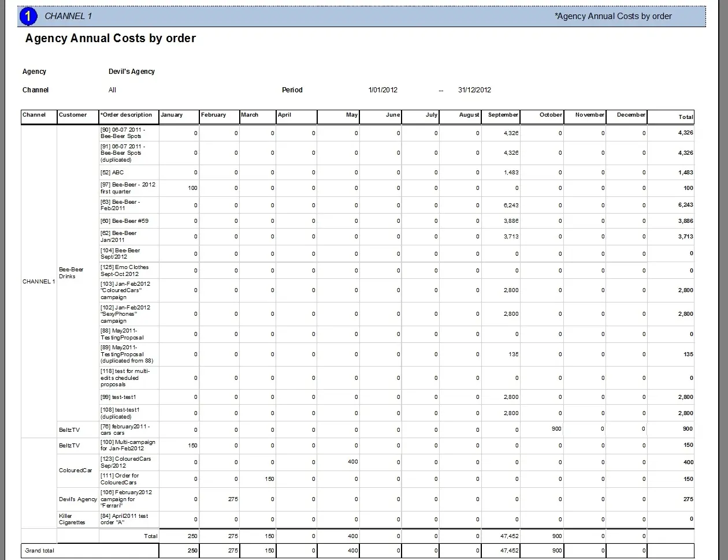Click the Devil's Agency value in the Agency field
The height and width of the screenshot is (560, 728).
pos(132,72)
